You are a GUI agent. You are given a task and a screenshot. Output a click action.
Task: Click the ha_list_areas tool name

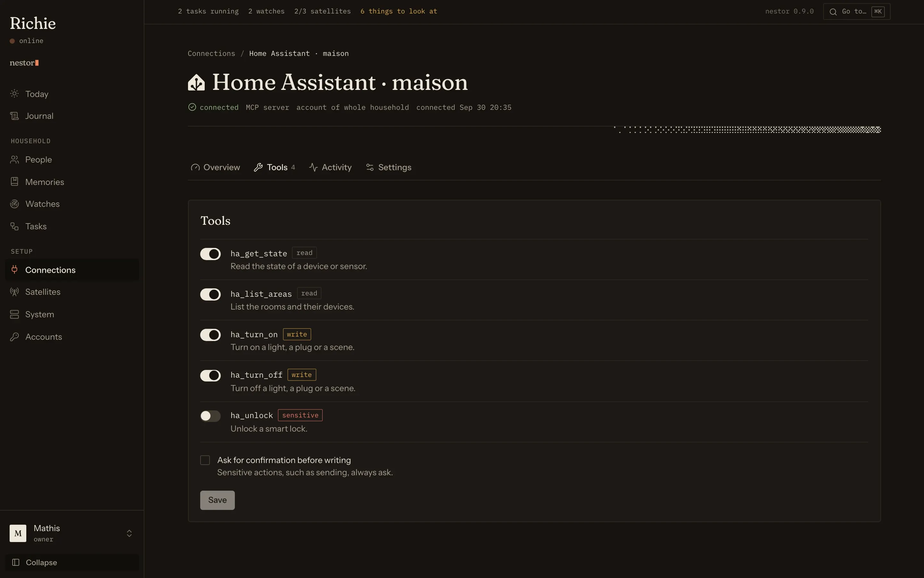[x=261, y=294]
